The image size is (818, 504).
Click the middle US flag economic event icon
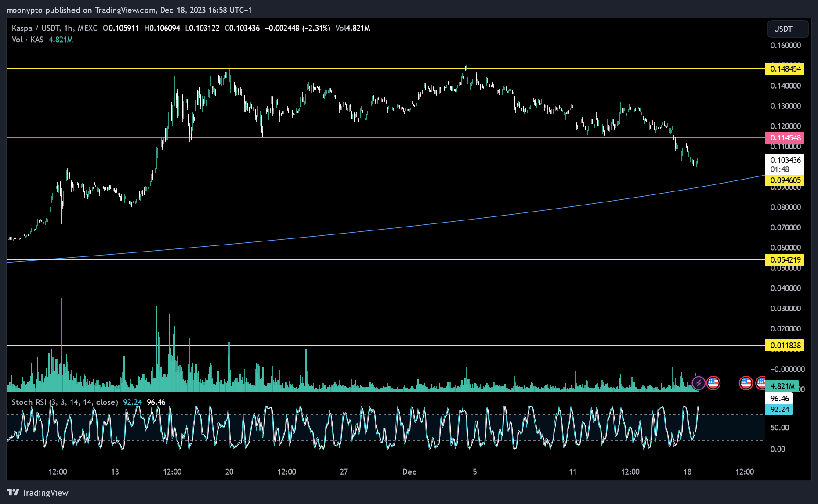[x=746, y=383]
